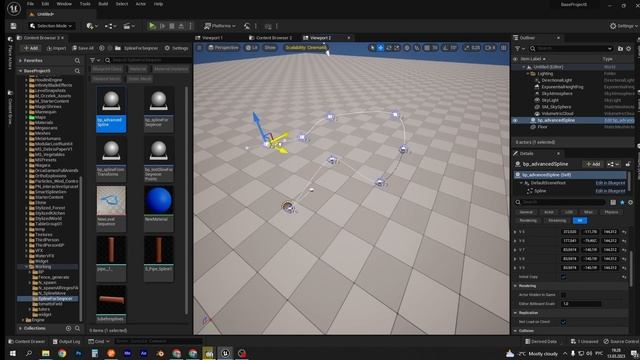Expand the Collections section
The height and width of the screenshot is (360, 640).
pyautogui.click(x=20, y=328)
